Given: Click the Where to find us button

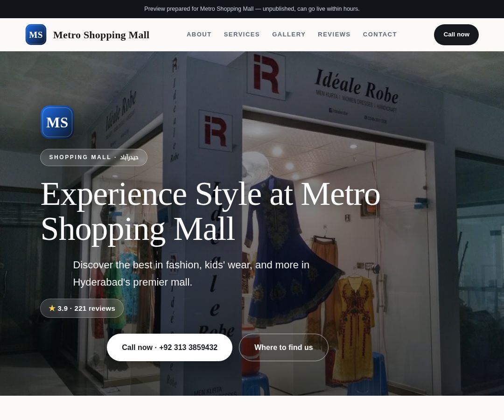Looking at the screenshot, I should coord(284,347).
